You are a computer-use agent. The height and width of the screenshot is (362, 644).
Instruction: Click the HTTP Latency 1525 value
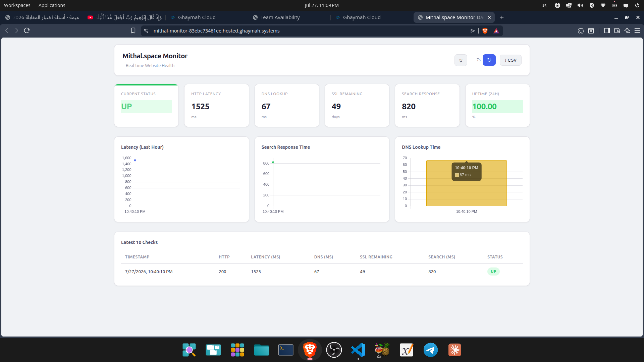coord(200,107)
